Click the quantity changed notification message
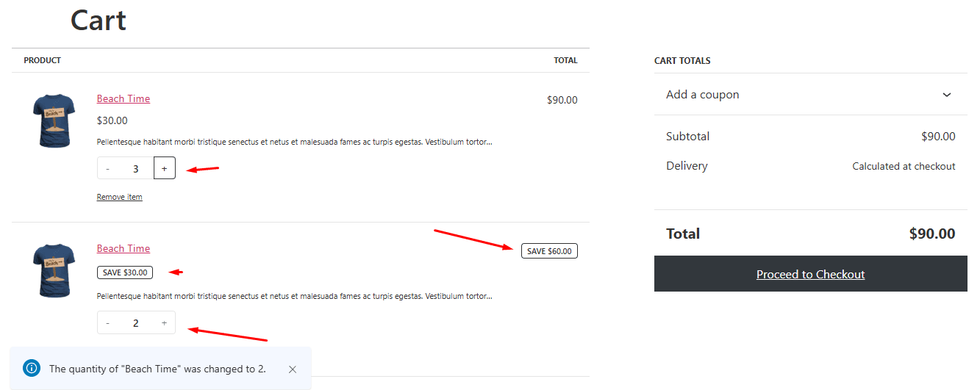Viewport: 980px width, 390px height. [x=157, y=369]
